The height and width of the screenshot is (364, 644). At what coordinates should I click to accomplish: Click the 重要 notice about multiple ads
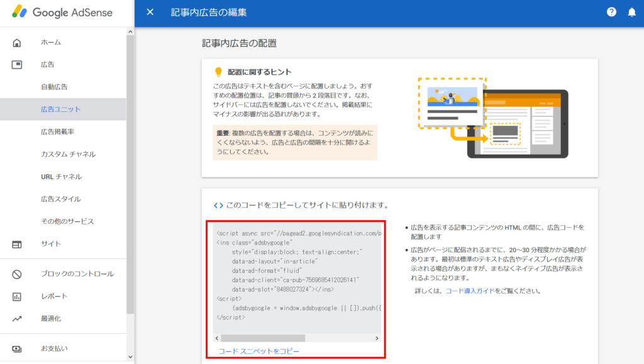pos(295,143)
